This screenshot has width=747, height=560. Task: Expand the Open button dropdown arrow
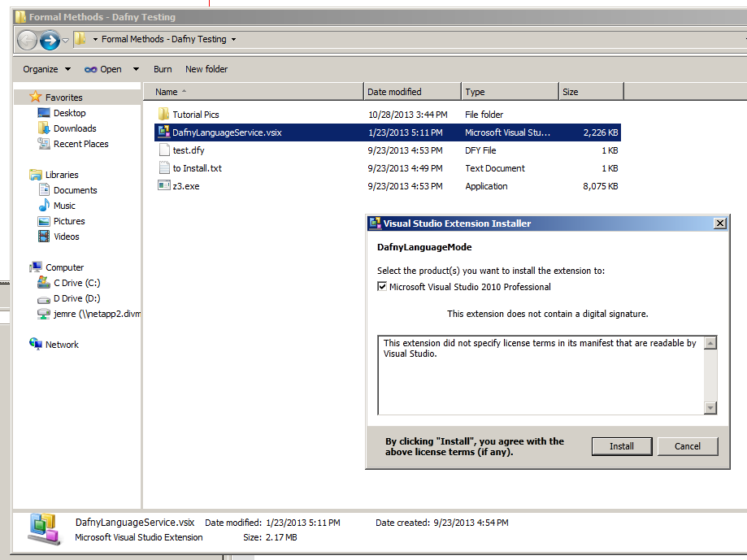click(137, 69)
